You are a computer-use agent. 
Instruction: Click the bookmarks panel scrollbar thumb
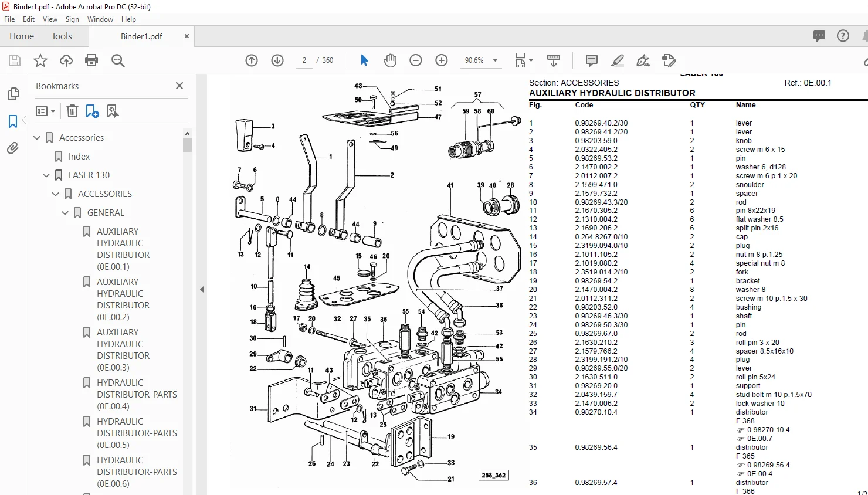[188, 145]
